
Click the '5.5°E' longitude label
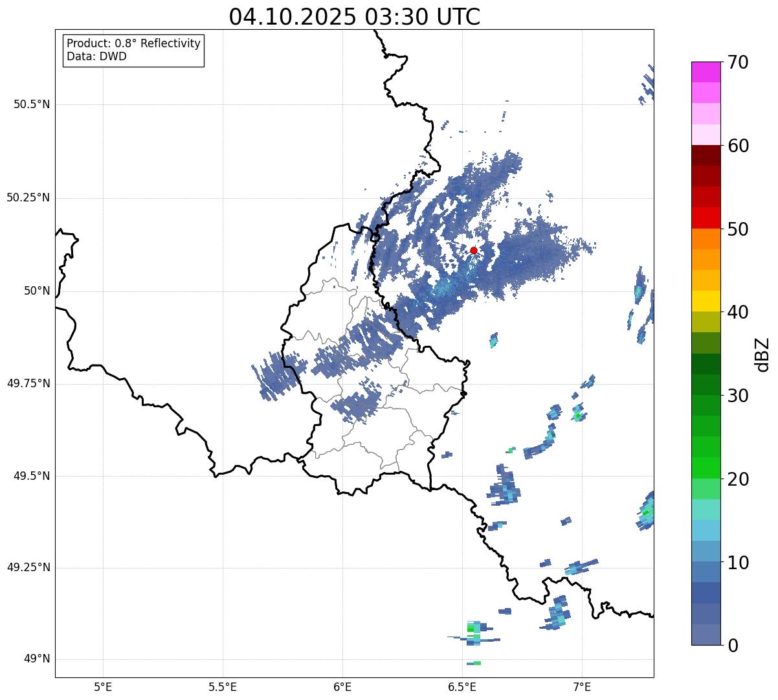click(223, 686)
